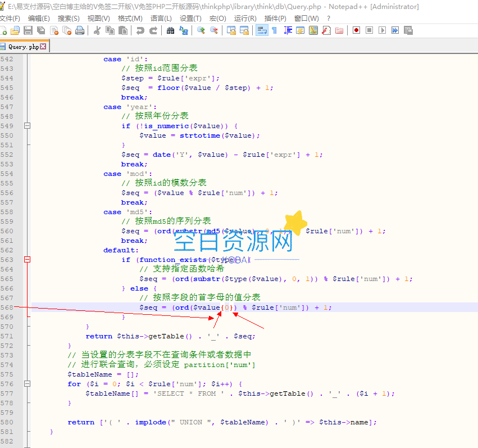Image resolution: width=478 pixels, height=448 pixels.
Task: Stop macro recording
Action: (369, 30)
